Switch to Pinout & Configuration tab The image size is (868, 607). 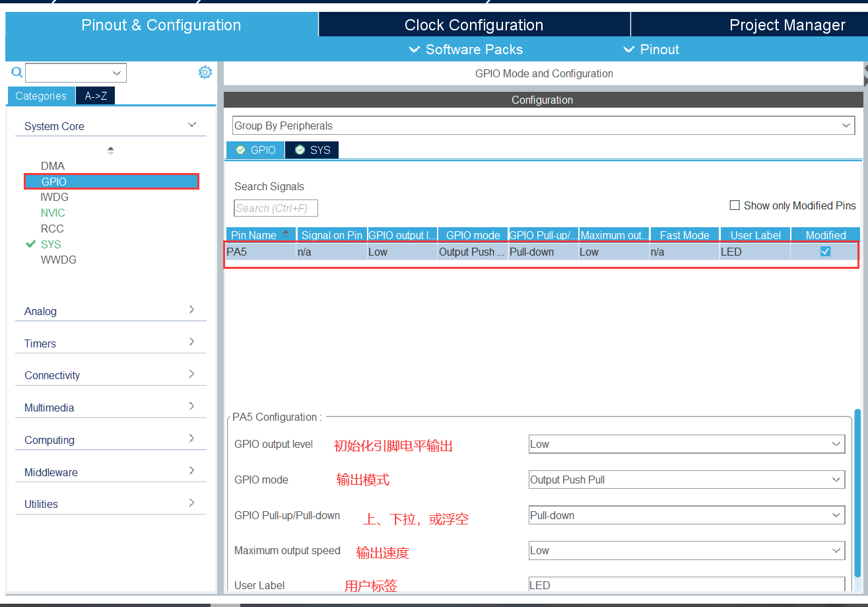tap(162, 25)
